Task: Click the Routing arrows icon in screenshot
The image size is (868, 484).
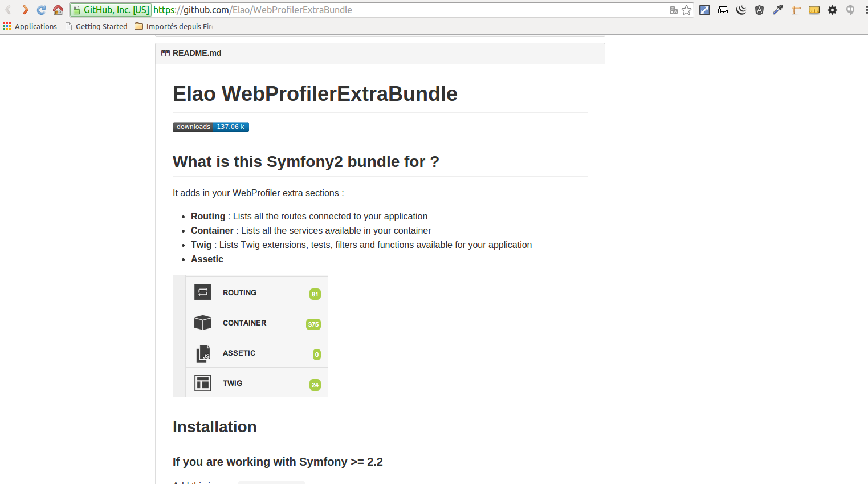Action: point(203,292)
